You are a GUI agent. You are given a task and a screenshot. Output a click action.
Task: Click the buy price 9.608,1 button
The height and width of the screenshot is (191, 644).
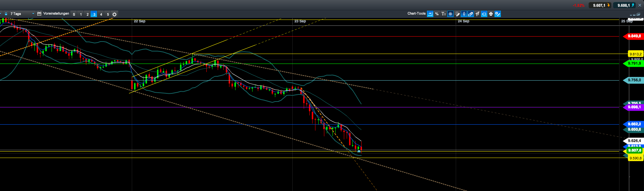point(624,5)
